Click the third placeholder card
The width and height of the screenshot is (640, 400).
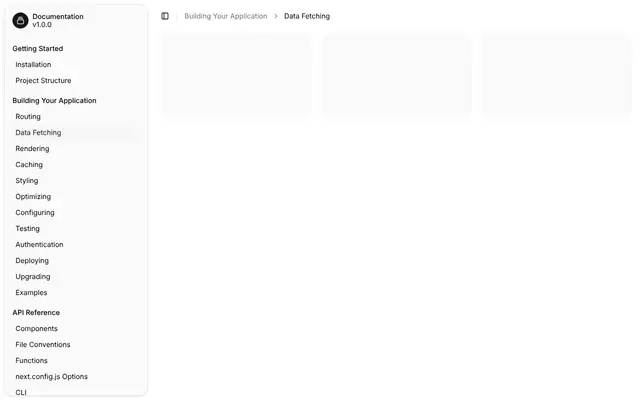(x=556, y=73)
